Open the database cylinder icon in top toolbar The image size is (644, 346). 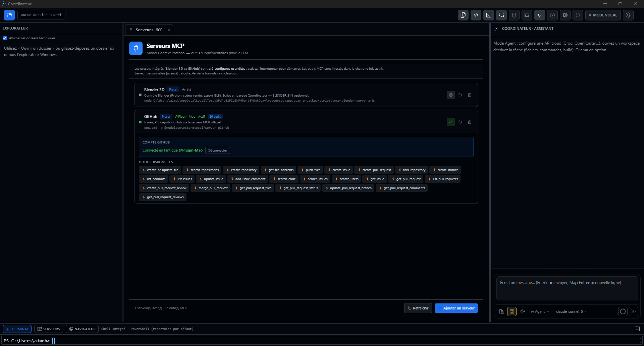pos(514,15)
